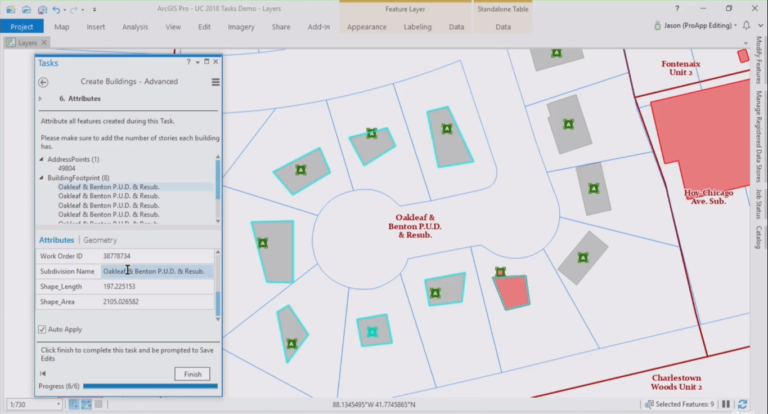This screenshot has width=768, height=414.
Task: Click the skip-to-first-step icon beside Finish
Action: (x=42, y=373)
